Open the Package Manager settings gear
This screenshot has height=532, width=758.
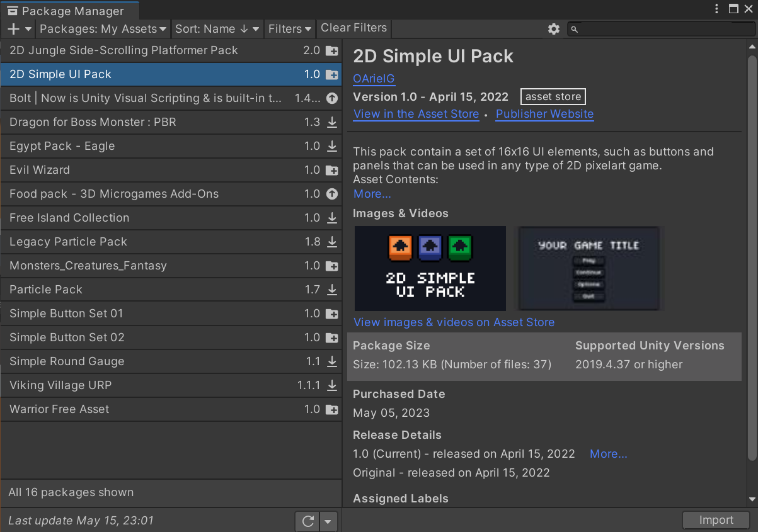(554, 29)
